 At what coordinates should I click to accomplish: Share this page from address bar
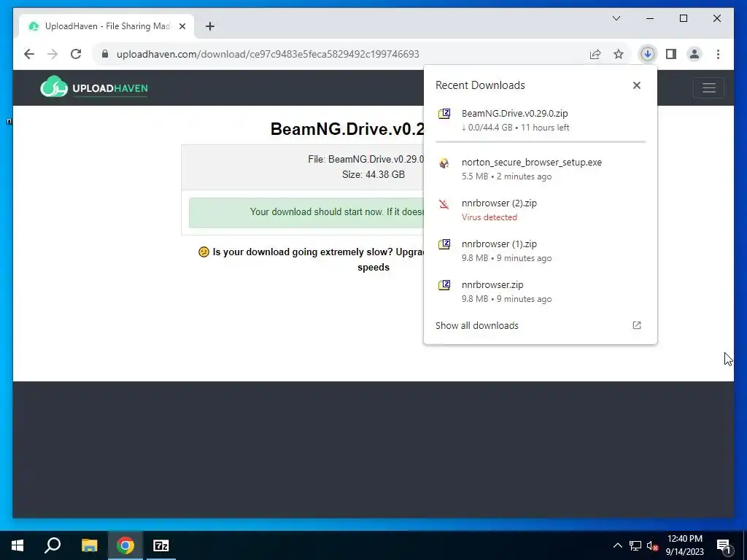(x=595, y=54)
